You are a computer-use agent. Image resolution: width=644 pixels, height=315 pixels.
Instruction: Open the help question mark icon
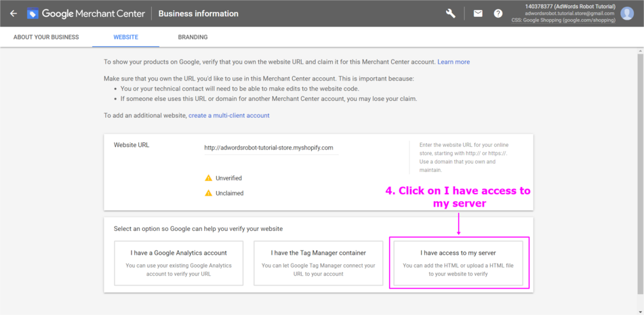tap(498, 14)
